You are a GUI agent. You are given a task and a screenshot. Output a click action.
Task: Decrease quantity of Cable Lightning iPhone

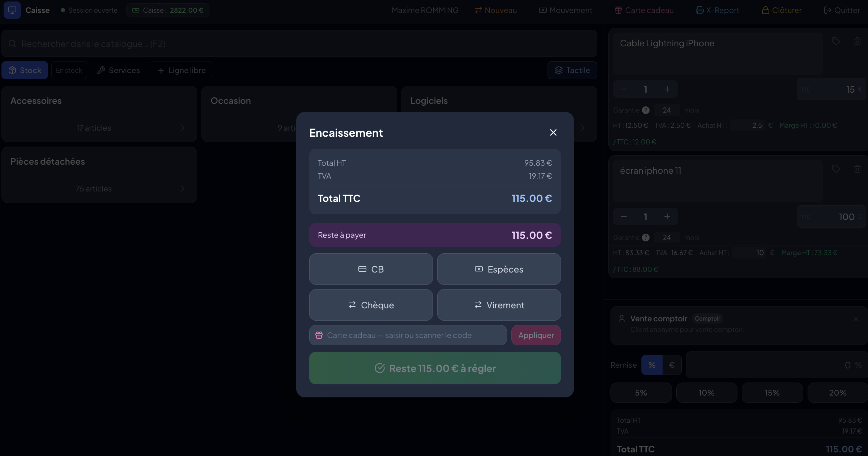point(624,89)
